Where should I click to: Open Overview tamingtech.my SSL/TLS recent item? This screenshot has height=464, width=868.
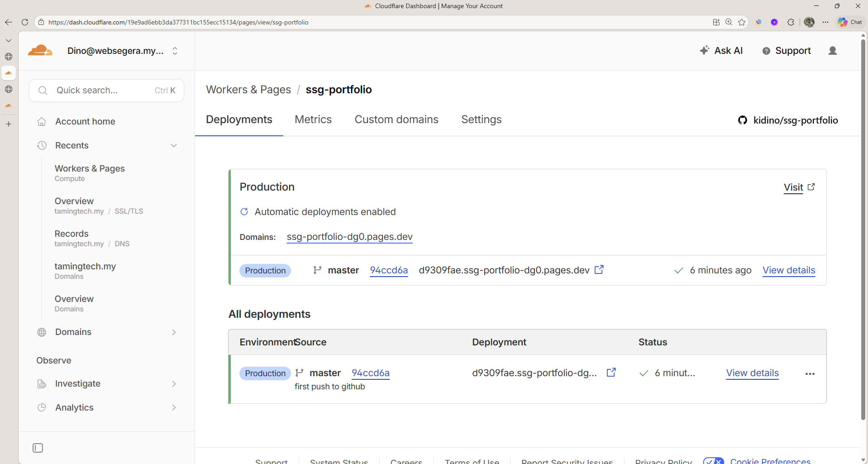tap(99, 206)
